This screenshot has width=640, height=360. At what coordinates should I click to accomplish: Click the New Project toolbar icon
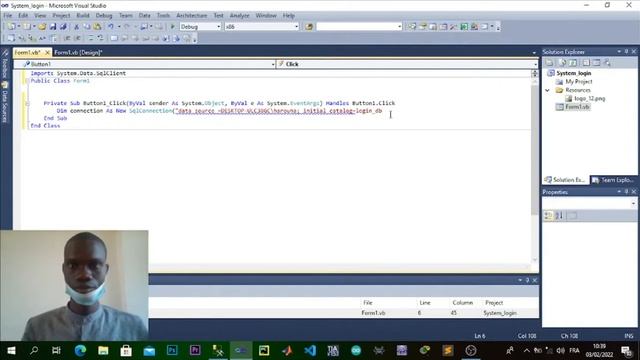tap(11, 27)
